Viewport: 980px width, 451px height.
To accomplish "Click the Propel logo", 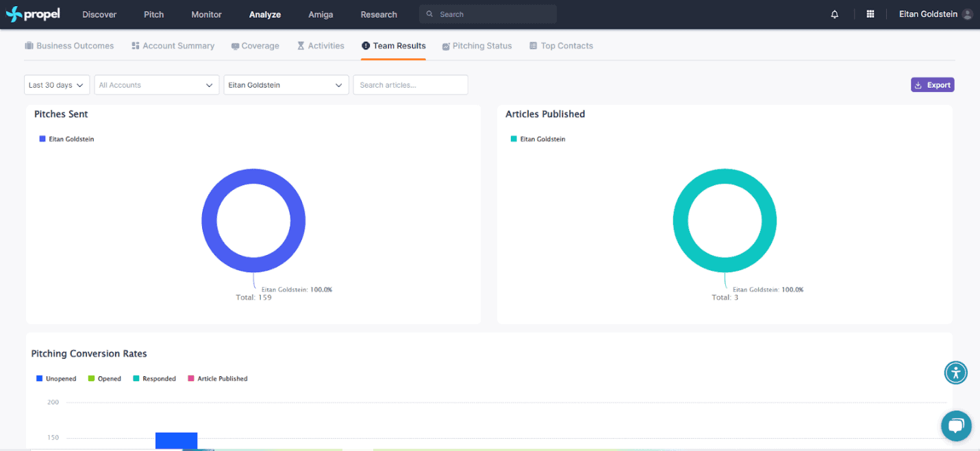I will (33, 14).
